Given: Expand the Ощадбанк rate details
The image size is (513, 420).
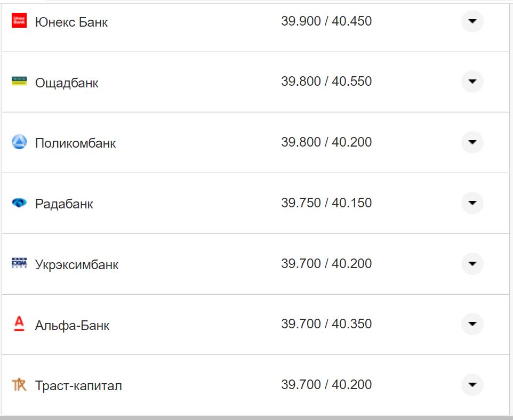Looking at the screenshot, I should (x=472, y=82).
